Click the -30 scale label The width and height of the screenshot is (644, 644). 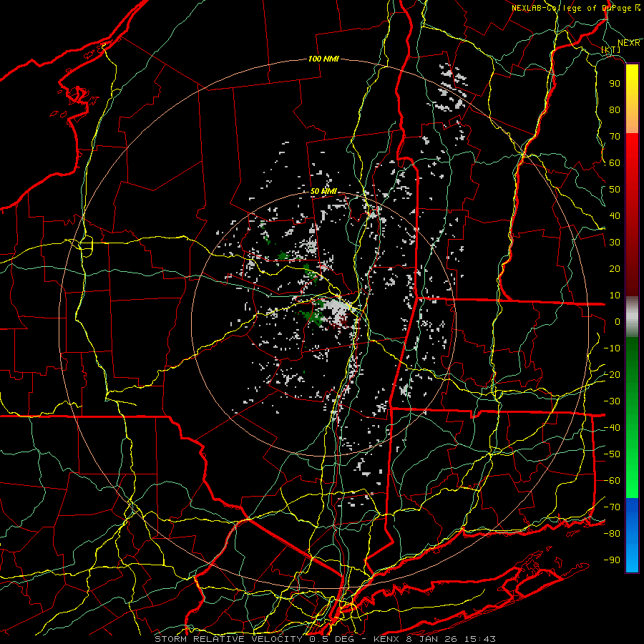pyautogui.click(x=612, y=401)
